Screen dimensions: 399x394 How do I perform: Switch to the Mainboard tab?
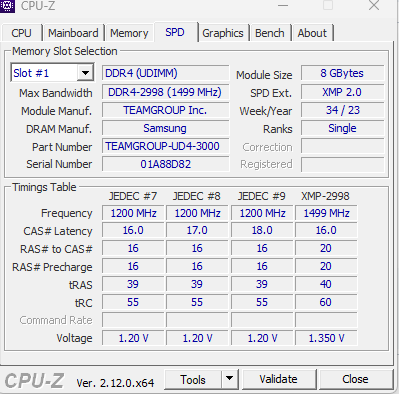coord(73,33)
